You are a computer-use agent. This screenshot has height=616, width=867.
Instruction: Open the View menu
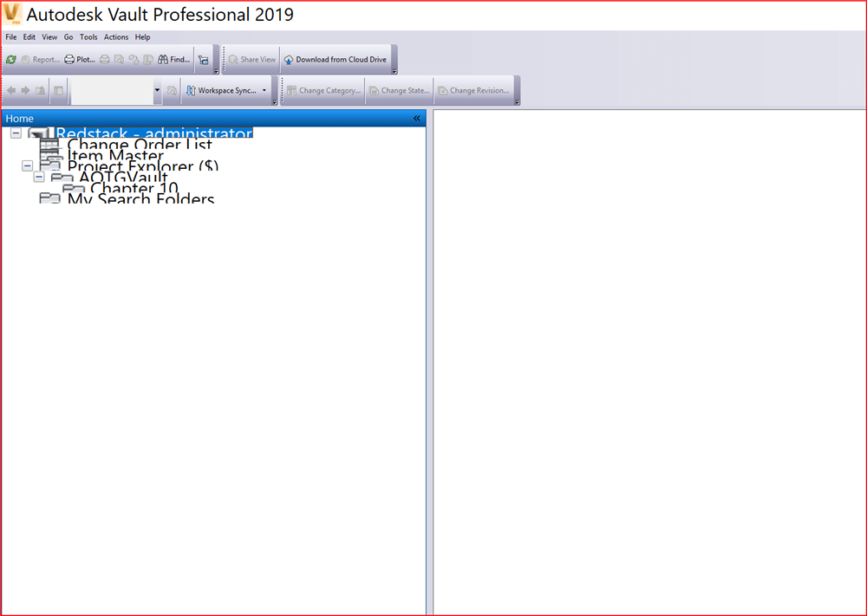point(49,37)
